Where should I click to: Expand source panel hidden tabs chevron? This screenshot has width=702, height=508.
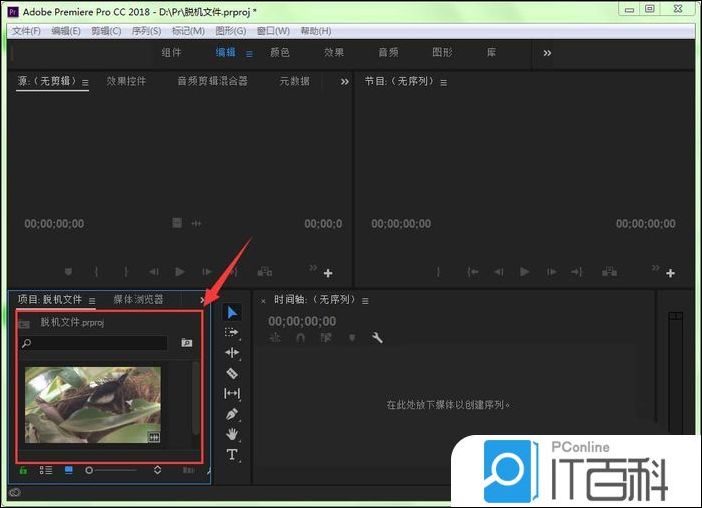point(345,82)
